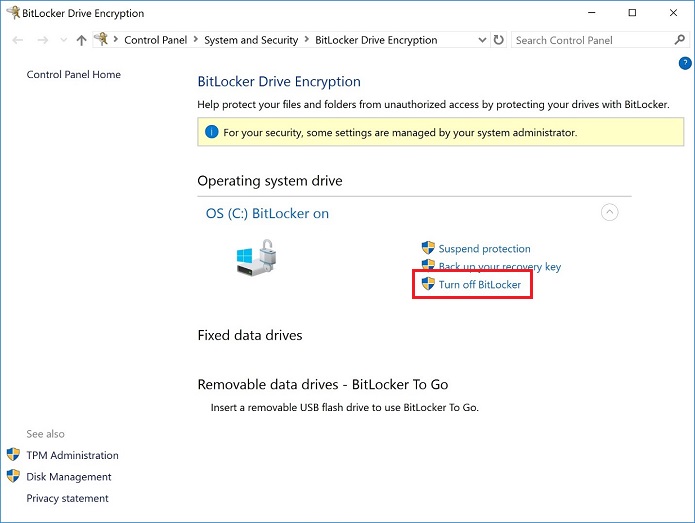Click the 'BitLocker Drive Encryption' page title
Image resolution: width=695 pixels, height=523 pixels.
point(279,82)
